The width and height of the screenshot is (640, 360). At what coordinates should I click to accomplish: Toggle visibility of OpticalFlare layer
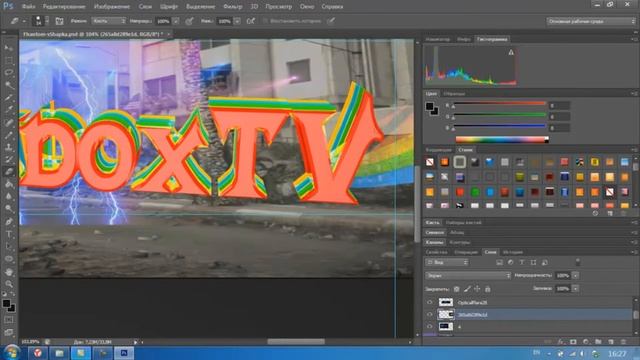tap(429, 302)
